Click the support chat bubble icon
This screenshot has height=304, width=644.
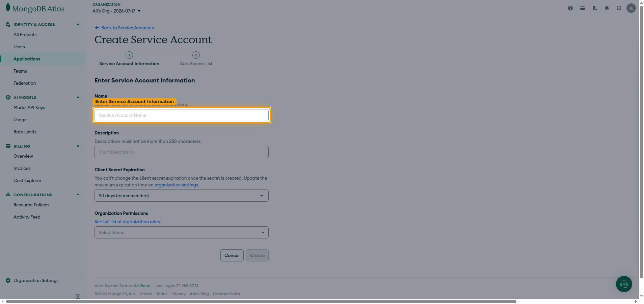tap(624, 284)
